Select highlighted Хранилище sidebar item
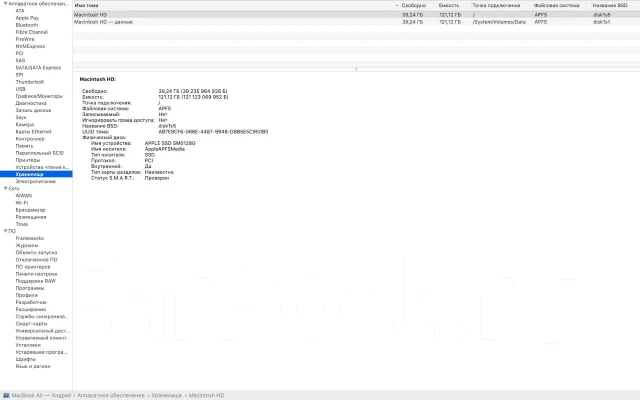Image resolution: width=640 pixels, height=400 pixels. (x=36, y=174)
